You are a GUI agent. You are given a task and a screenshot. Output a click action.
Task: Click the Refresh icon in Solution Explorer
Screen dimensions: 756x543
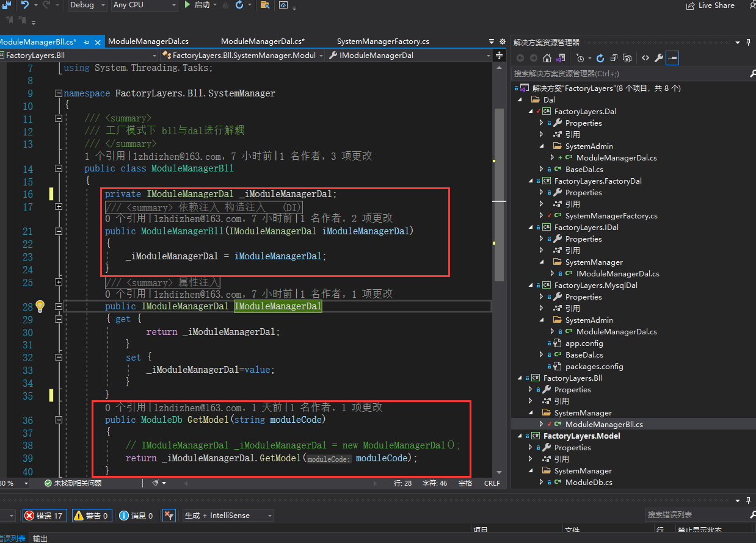[x=600, y=58]
